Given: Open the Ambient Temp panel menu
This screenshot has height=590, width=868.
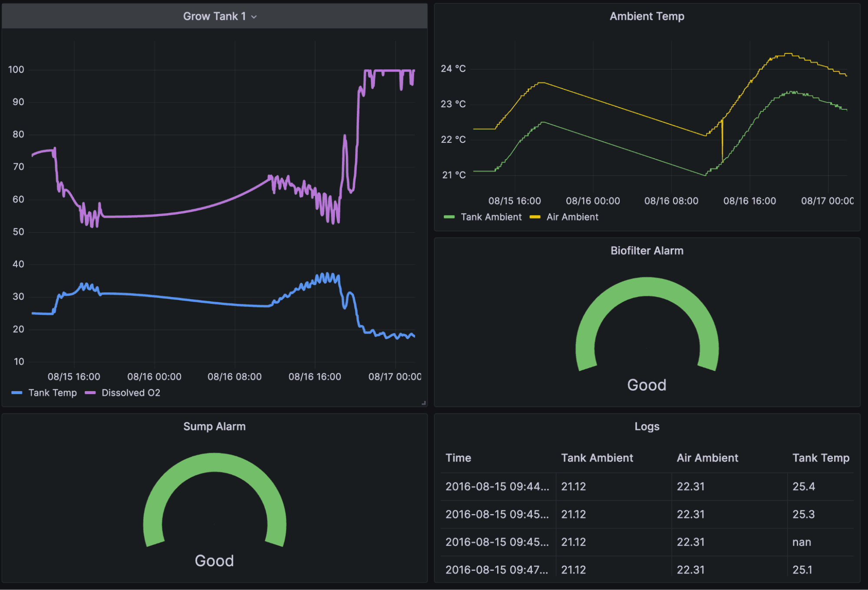Looking at the screenshot, I should (x=647, y=16).
